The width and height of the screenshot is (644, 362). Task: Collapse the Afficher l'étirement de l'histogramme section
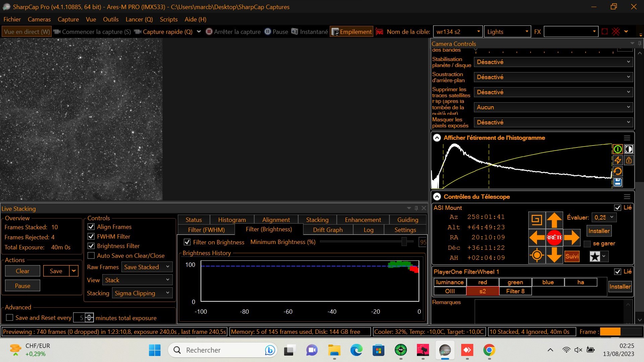(437, 138)
